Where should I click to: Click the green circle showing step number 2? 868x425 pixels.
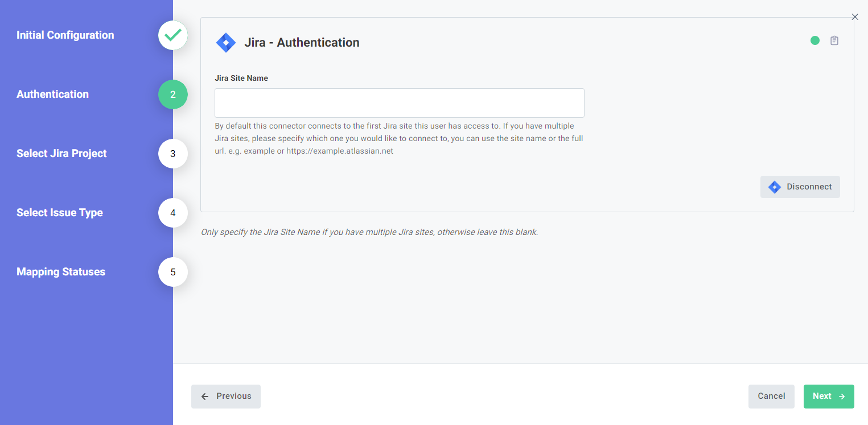[172, 94]
